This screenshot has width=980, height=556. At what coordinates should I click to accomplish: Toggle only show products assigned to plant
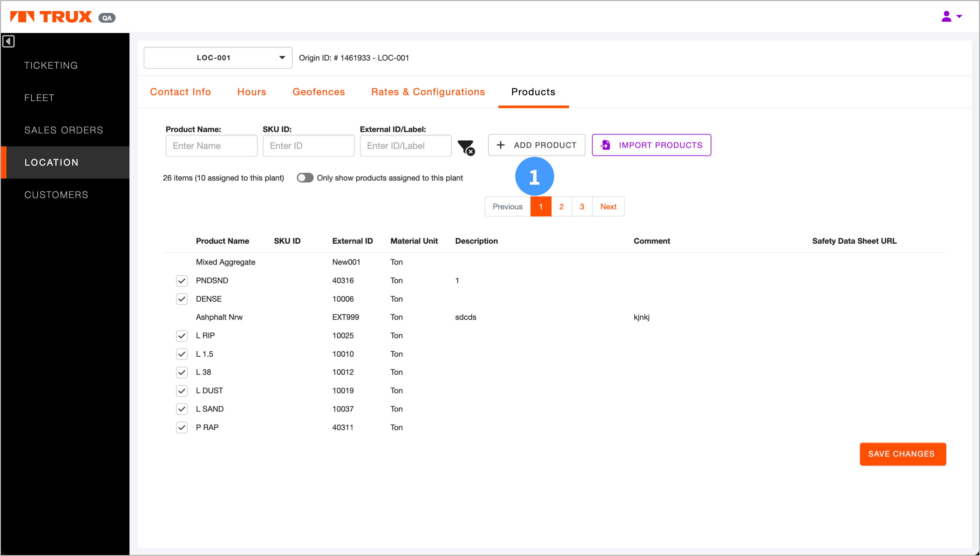point(305,178)
